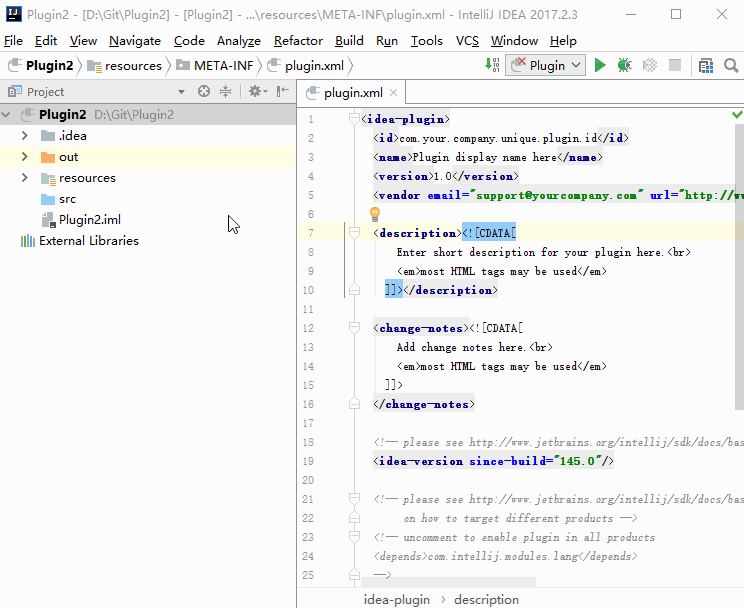
Task: Debug the Plugin configuration
Action: click(x=624, y=65)
